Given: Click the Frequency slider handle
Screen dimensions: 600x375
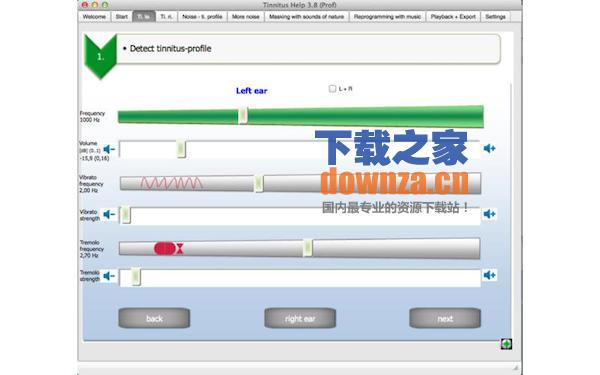Looking at the screenshot, I should click(243, 116).
